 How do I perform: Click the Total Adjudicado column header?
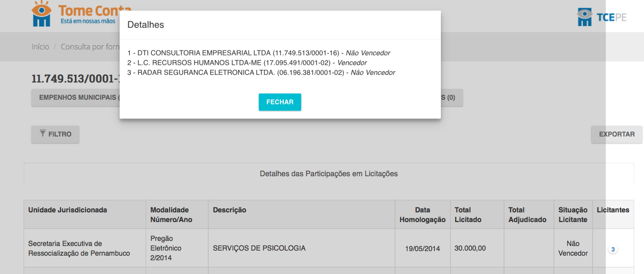point(527,214)
